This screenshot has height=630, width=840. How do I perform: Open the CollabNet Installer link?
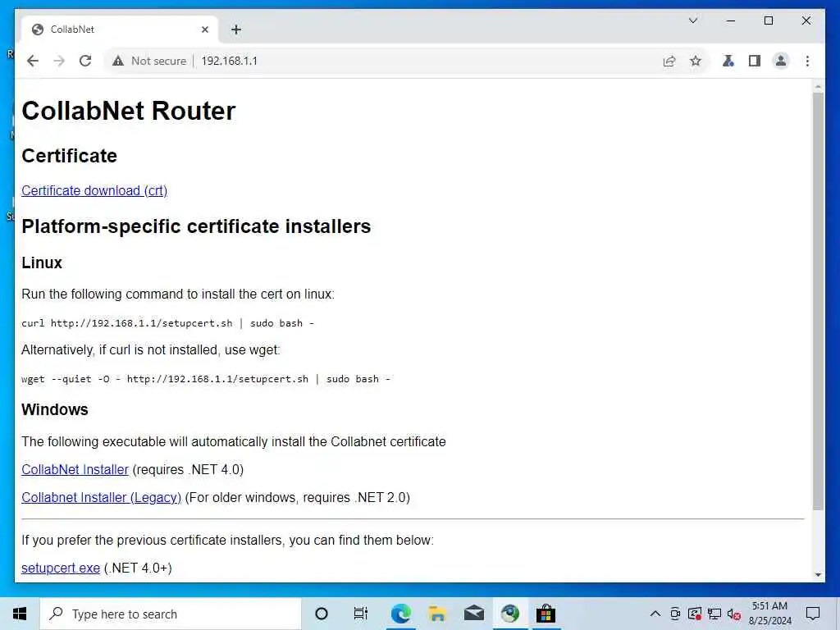pos(75,470)
